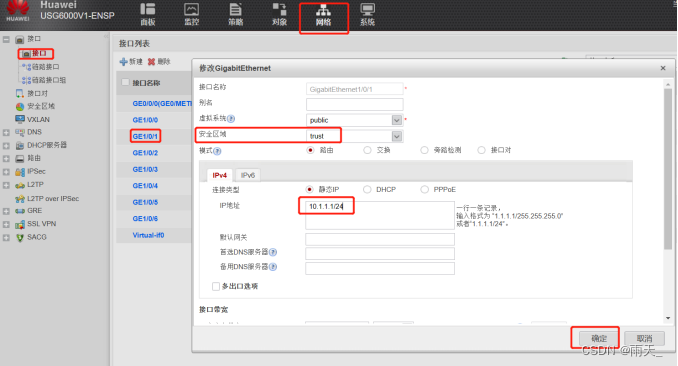678x366 pixels.
Task: Enable the 多出口选项 checkbox
Action: tap(216, 286)
